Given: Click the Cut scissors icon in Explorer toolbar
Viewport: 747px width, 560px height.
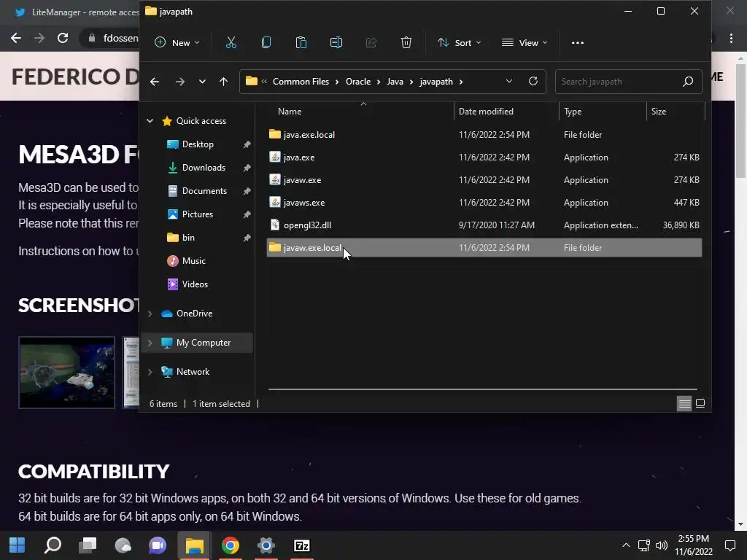Looking at the screenshot, I should 231,43.
